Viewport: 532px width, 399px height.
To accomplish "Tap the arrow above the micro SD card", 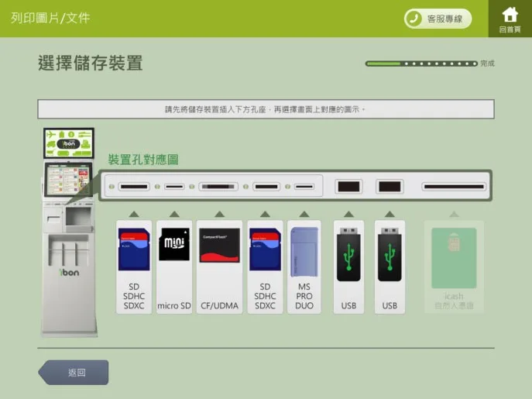I will 174,214.
